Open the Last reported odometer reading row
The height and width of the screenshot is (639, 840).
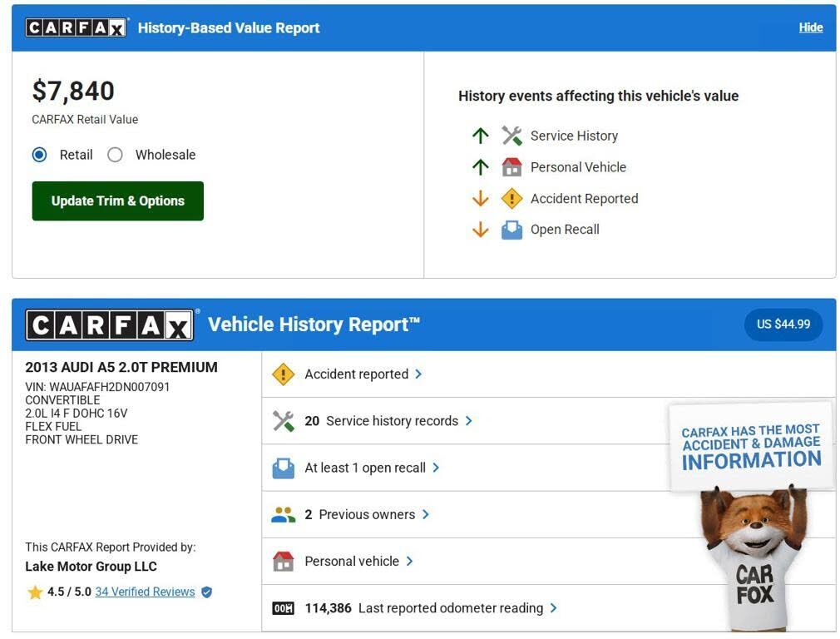pyautogui.click(x=449, y=608)
